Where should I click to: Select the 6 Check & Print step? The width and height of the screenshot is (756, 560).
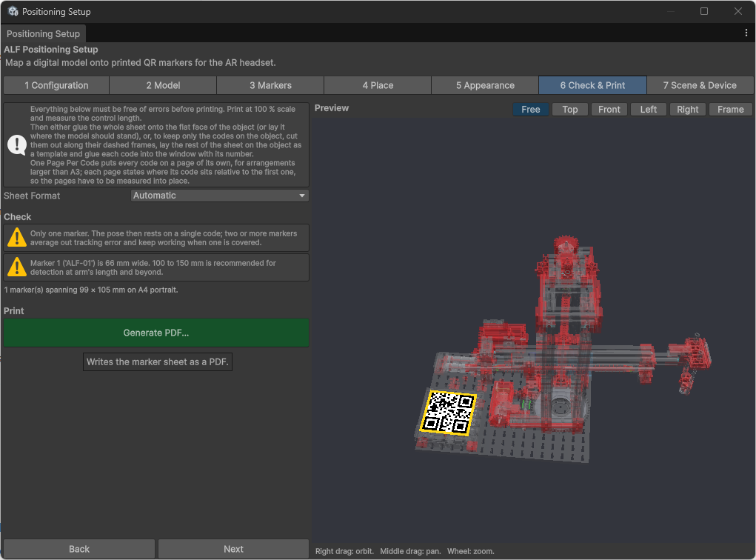point(592,85)
